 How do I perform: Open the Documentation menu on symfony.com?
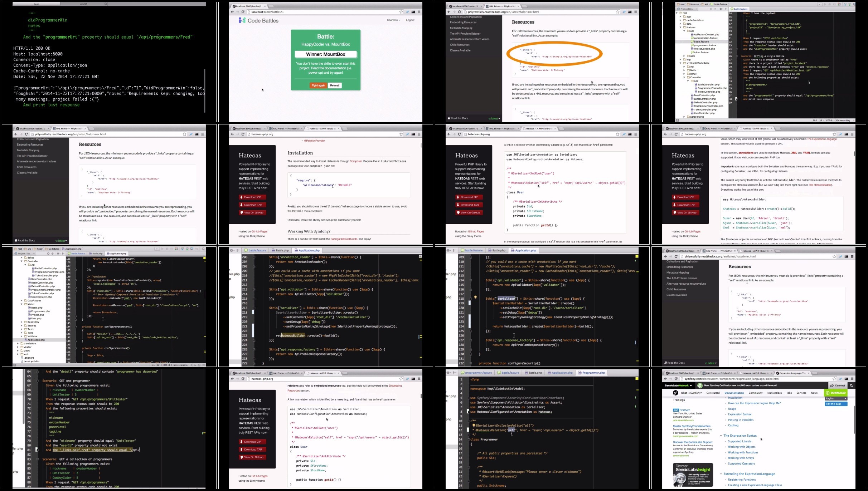[x=734, y=393]
